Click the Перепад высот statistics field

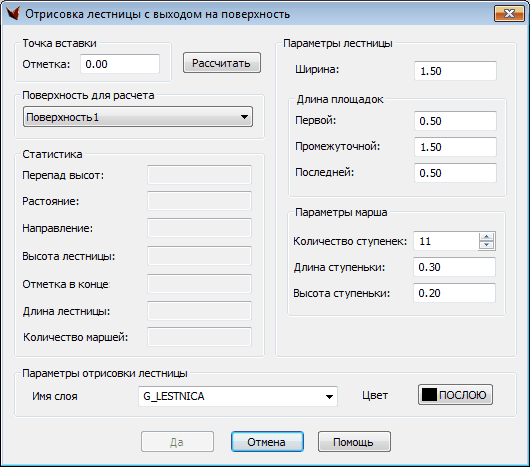point(199,175)
